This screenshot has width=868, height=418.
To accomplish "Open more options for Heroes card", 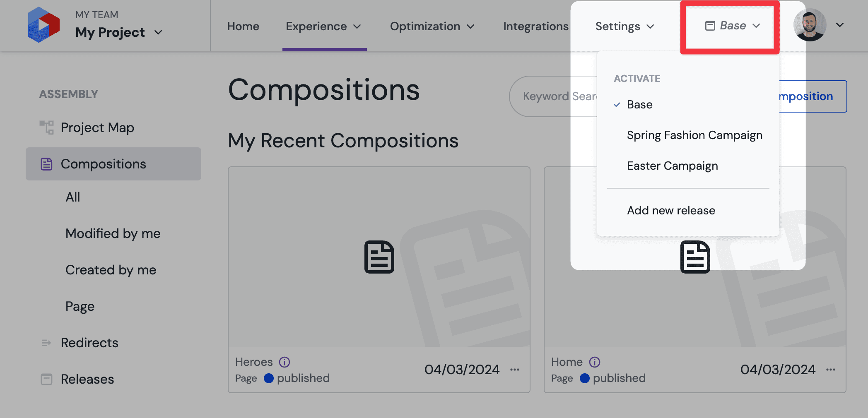I will pos(515,370).
